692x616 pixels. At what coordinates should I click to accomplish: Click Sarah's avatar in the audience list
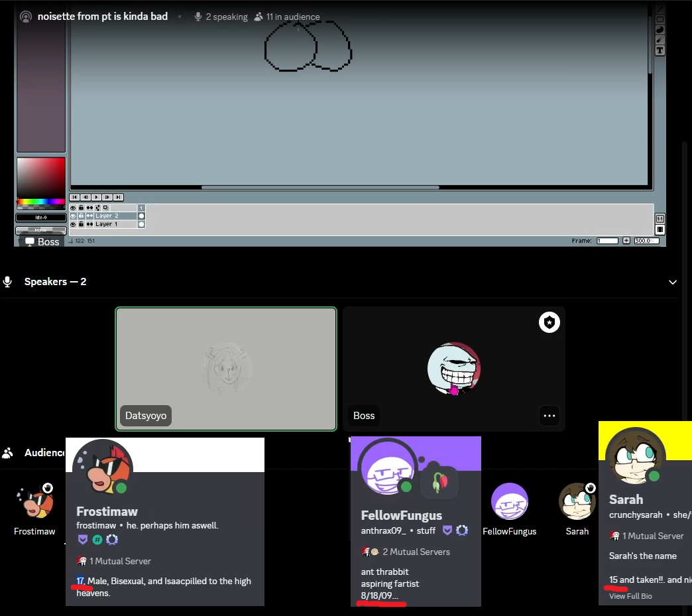pos(577,501)
